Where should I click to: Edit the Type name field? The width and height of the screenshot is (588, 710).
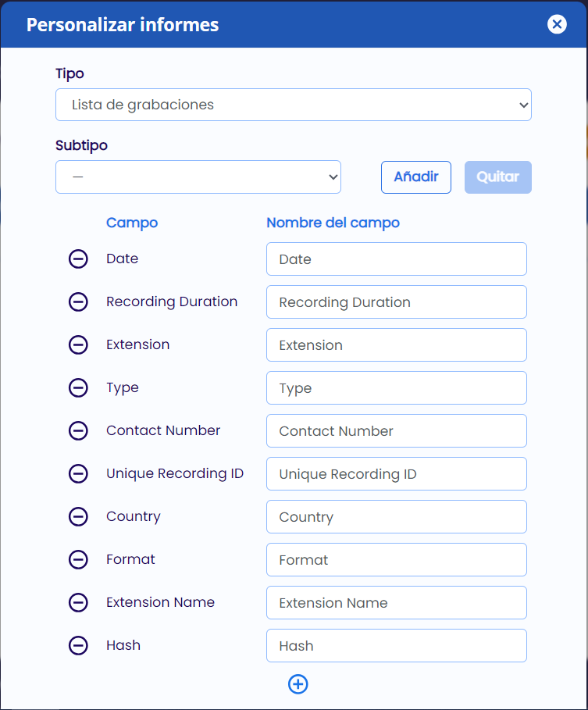click(x=397, y=388)
